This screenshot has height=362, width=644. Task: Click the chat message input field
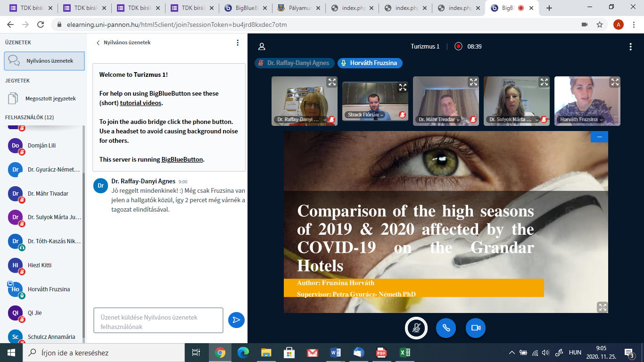(158, 321)
